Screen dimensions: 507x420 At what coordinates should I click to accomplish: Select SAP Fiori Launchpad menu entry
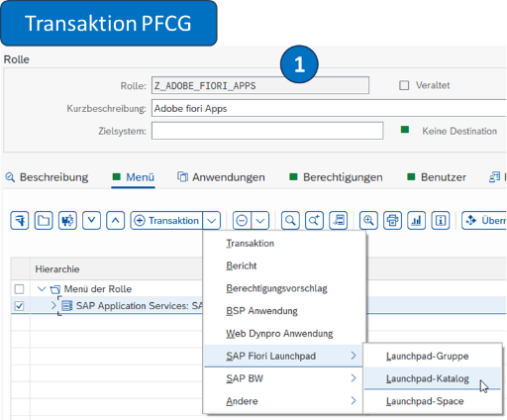tap(283, 356)
